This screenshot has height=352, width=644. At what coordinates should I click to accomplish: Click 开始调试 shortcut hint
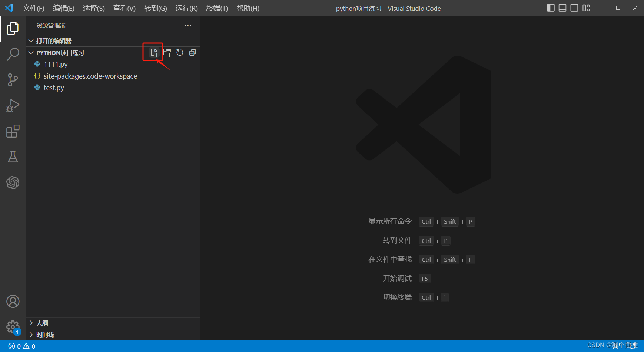tap(397, 278)
